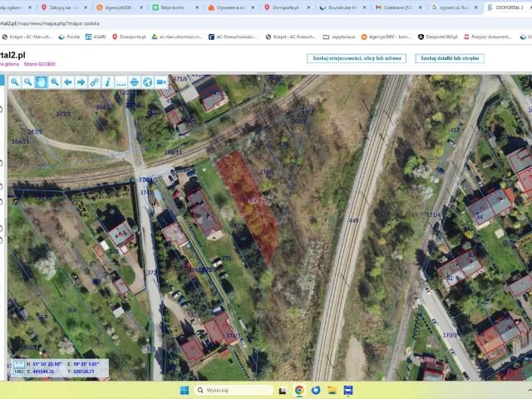The image size is (532, 399).
Task: Click parcel label 374/3 on map
Action: (233, 336)
